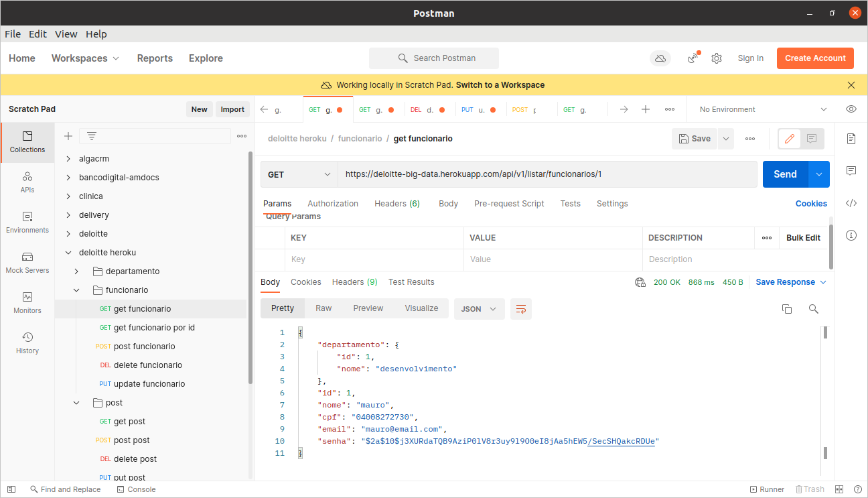Click the plus icon to create a collection
868x498 pixels.
(68, 136)
